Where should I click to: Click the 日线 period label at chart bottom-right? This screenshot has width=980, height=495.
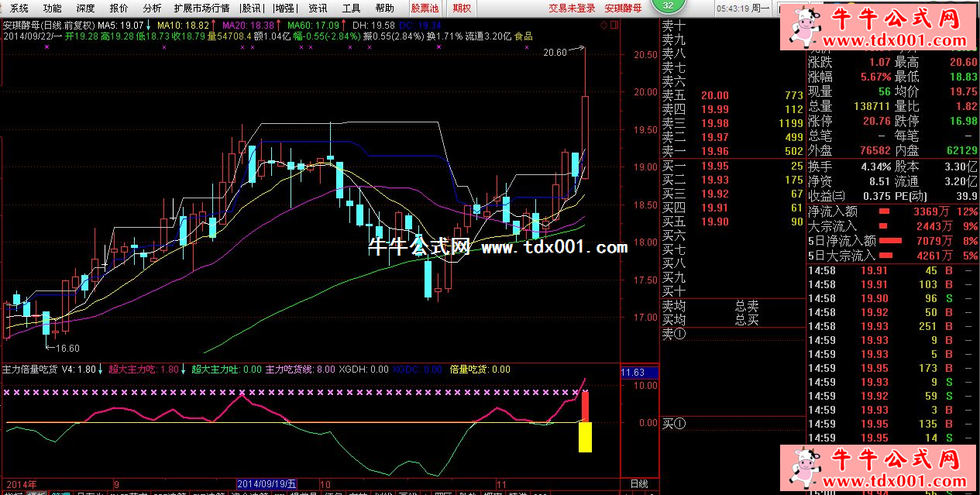[639, 483]
